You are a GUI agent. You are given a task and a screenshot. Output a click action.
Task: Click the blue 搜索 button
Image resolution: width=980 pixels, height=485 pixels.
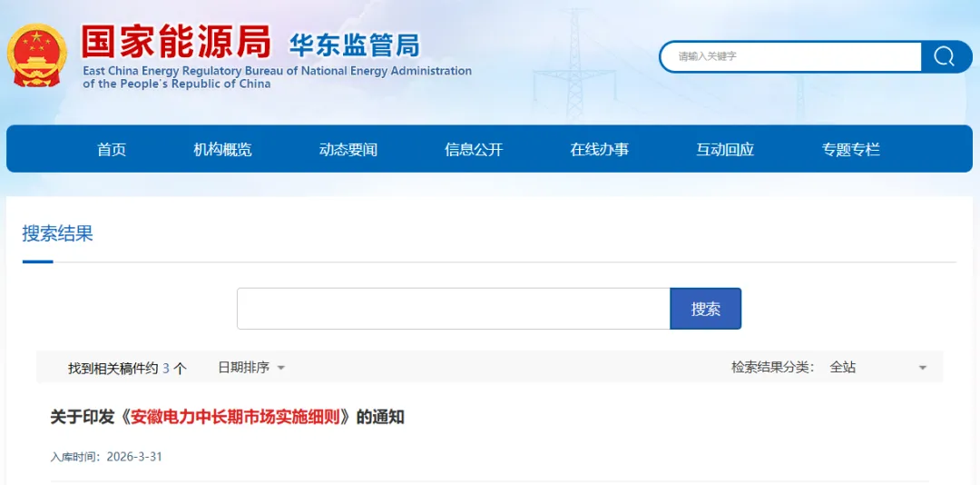(x=706, y=309)
